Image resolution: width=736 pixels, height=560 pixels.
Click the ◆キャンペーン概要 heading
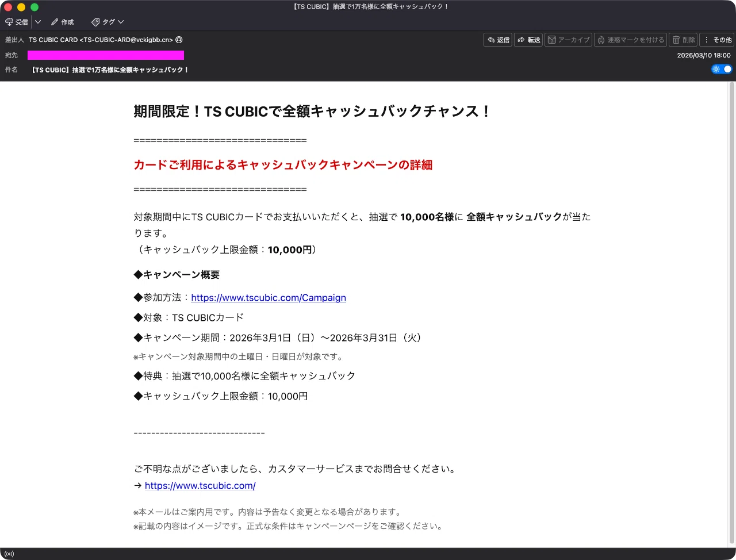tap(177, 275)
